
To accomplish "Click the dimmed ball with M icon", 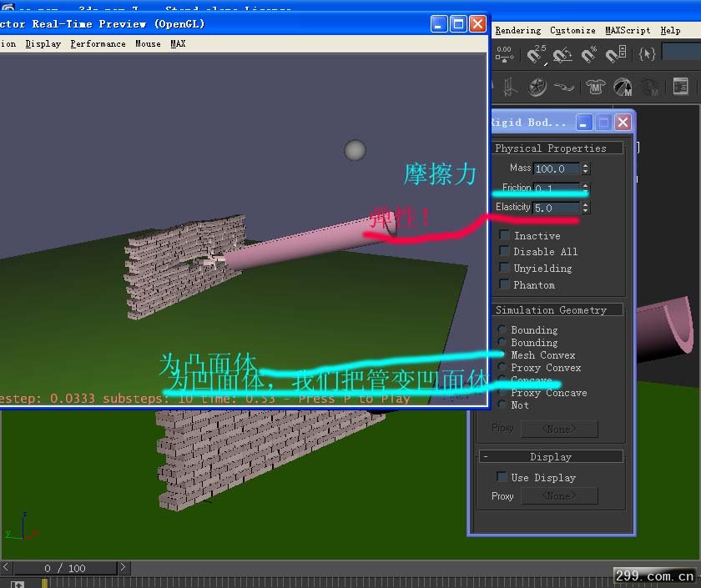I will [x=649, y=87].
